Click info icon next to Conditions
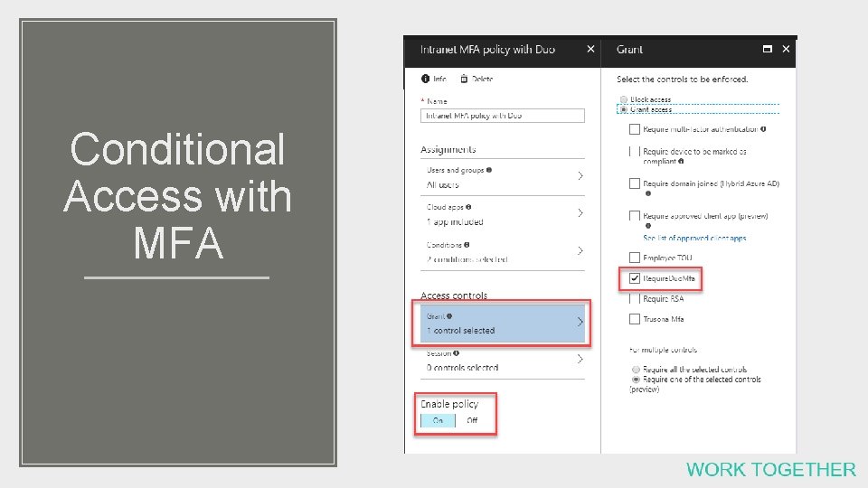The image size is (868, 488). pyautogui.click(x=467, y=245)
